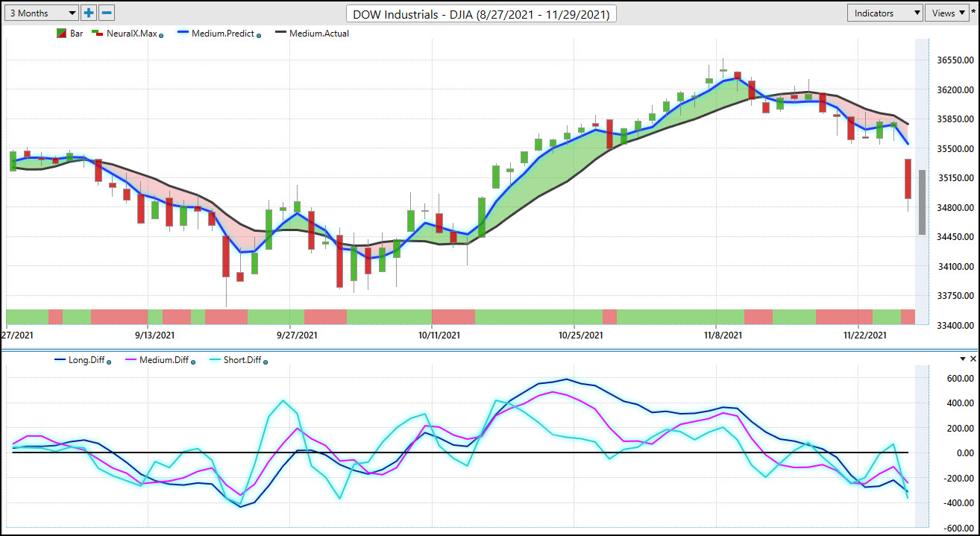Open settings dot next to Medium.Diff
Viewport: 980px width, 536px height.
tap(193, 362)
